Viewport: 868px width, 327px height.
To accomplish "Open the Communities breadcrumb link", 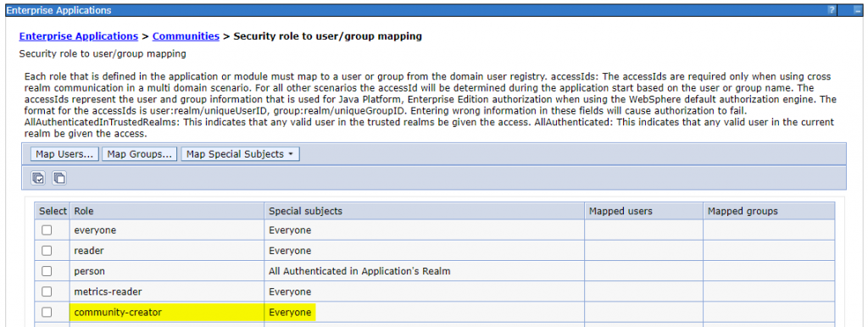I will (x=186, y=36).
